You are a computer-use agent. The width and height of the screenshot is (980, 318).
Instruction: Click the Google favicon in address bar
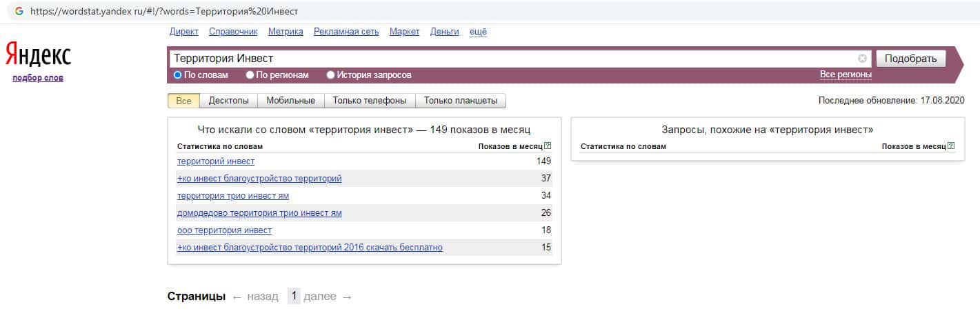pos(19,11)
